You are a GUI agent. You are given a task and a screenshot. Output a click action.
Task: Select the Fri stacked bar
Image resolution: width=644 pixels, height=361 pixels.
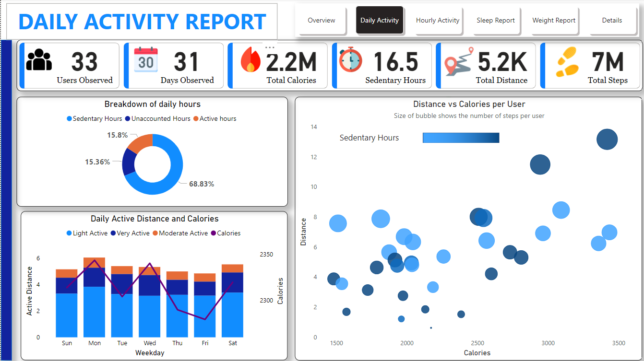tap(205, 305)
